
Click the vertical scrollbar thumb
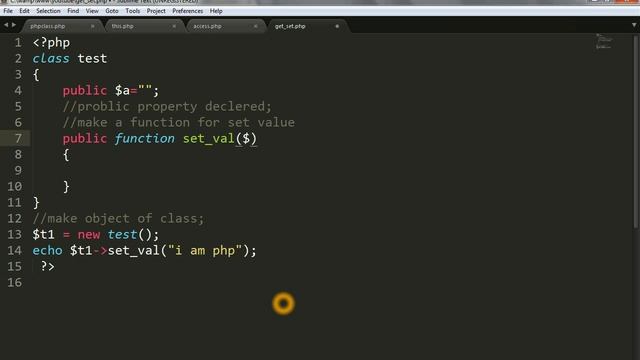(x=636, y=131)
